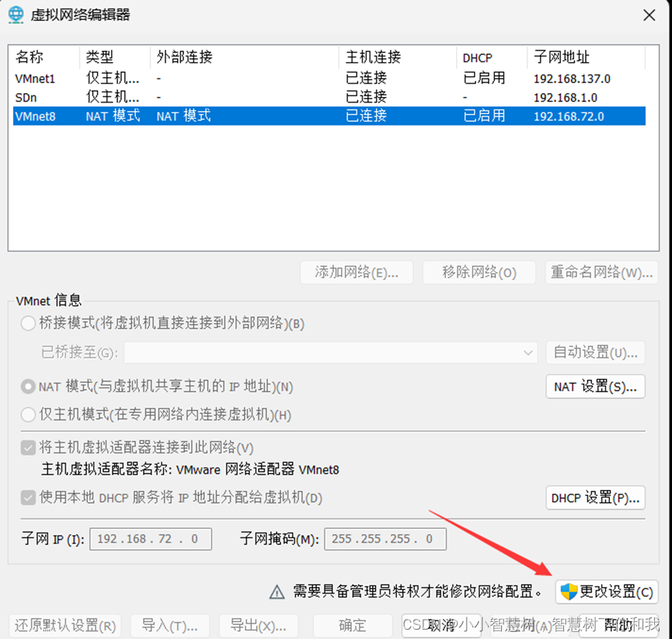Screen dimensions: 672x639
Task: Click the DHCP column header
Action: pyautogui.click(x=492, y=57)
